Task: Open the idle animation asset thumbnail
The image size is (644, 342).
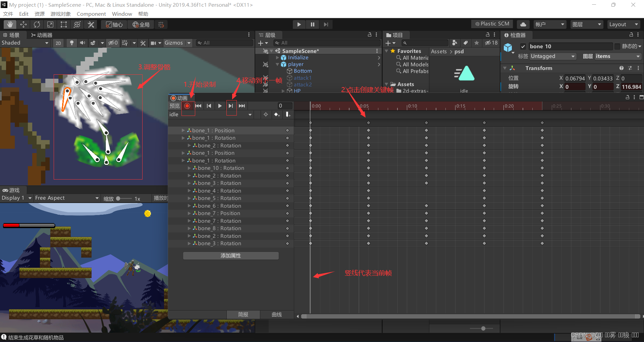Action: pos(464,74)
